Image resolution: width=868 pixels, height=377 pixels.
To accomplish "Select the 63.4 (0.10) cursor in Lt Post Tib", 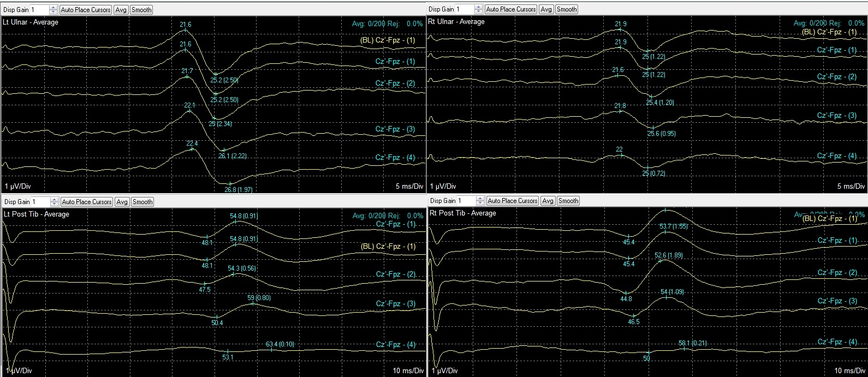I will [x=272, y=349].
